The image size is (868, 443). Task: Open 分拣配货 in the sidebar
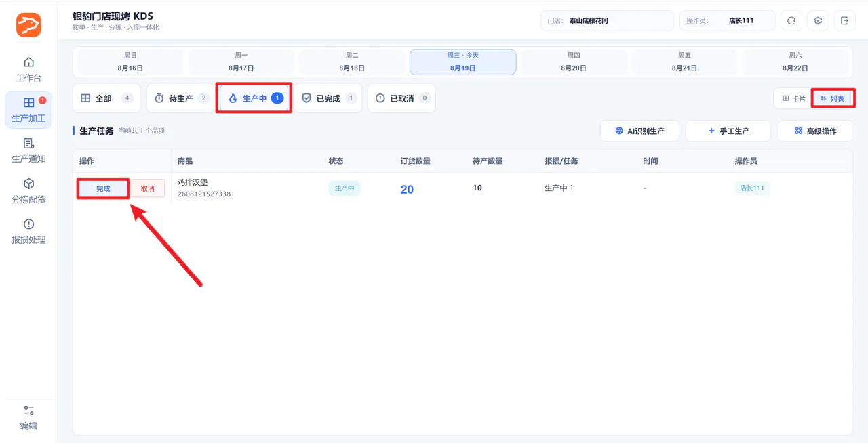[28, 191]
